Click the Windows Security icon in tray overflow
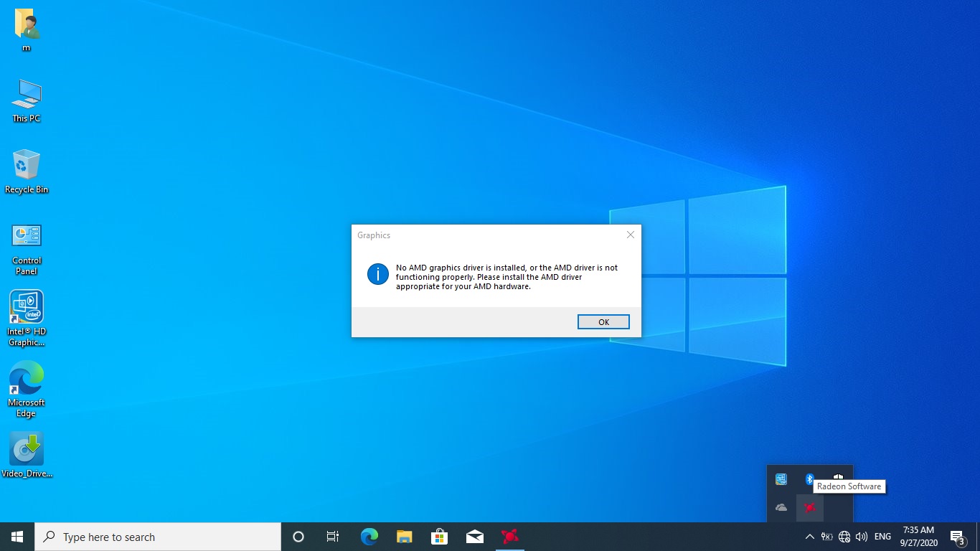Image resolution: width=980 pixels, height=551 pixels. coord(838,476)
